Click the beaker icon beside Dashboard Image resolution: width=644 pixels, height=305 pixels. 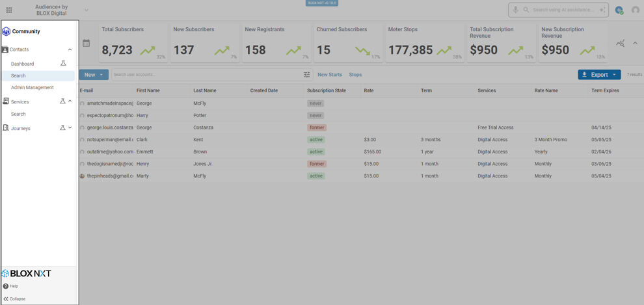click(63, 64)
